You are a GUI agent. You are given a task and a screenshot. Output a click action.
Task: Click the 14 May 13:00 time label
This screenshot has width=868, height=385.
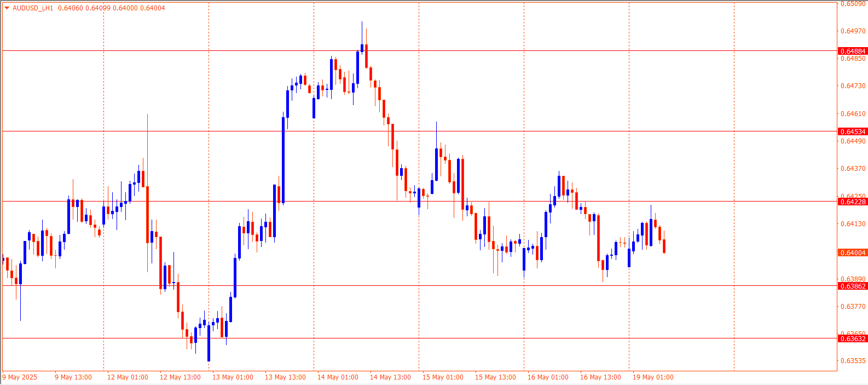click(x=390, y=377)
